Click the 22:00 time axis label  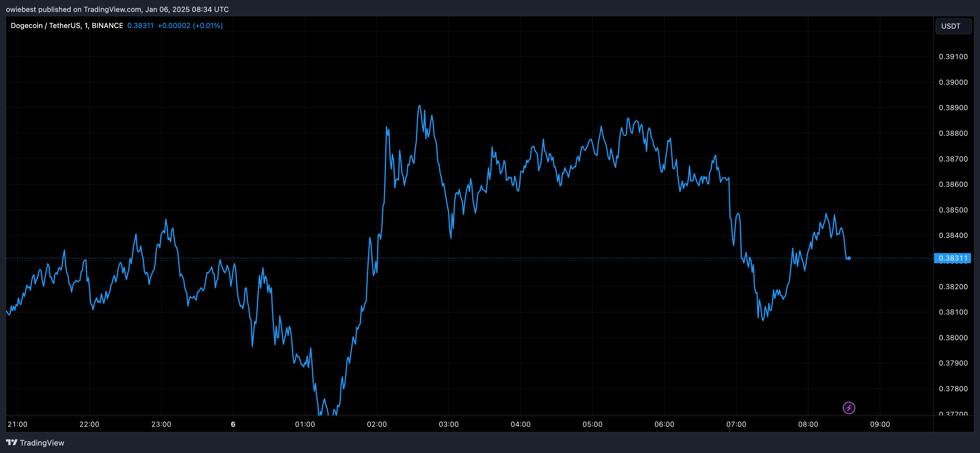(x=89, y=424)
